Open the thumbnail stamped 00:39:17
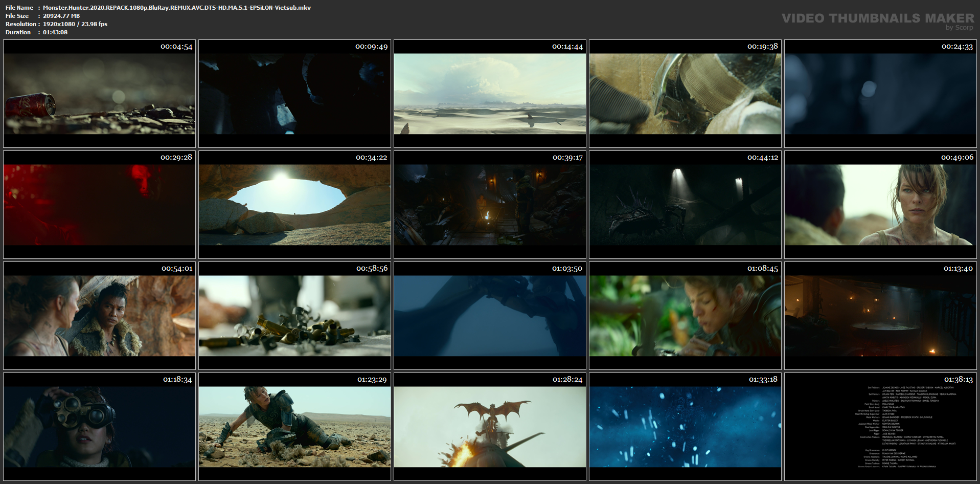This screenshot has width=980, height=484. tap(490, 205)
